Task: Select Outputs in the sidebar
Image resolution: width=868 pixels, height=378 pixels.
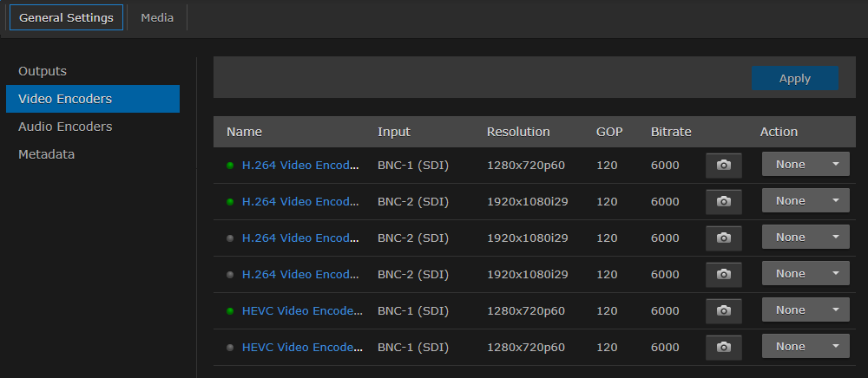Action: (x=43, y=71)
